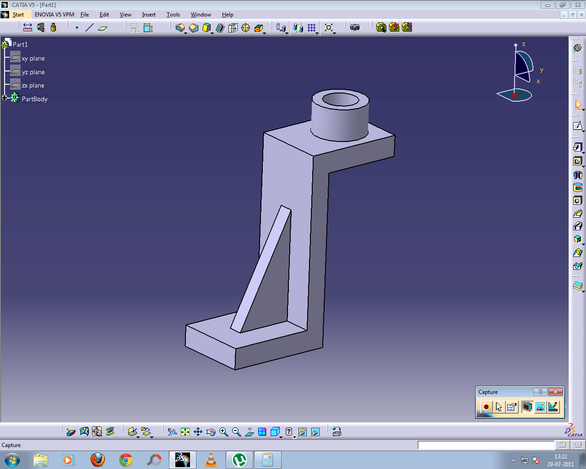Open the Sketcher dropdown arrow
The image size is (586, 469).
point(583,131)
